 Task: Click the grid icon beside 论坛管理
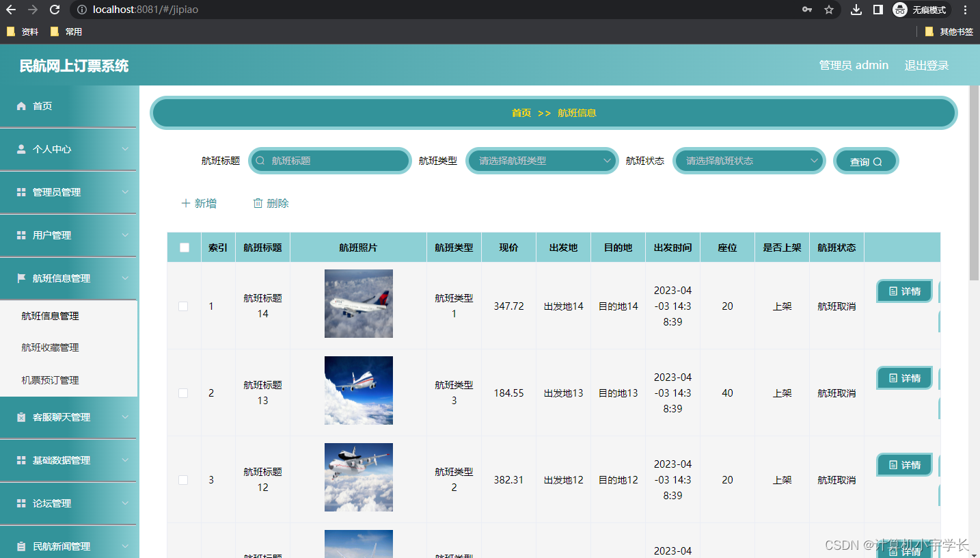[21, 503]
